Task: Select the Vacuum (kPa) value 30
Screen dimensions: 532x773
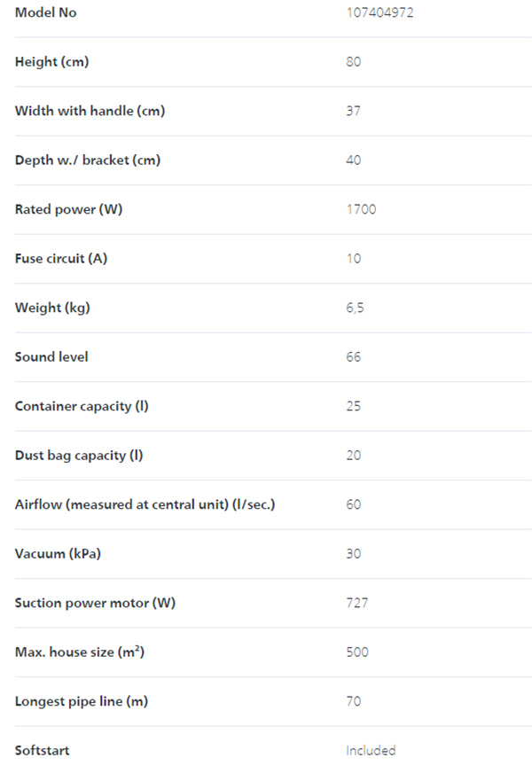Action: tap(353, 554)
